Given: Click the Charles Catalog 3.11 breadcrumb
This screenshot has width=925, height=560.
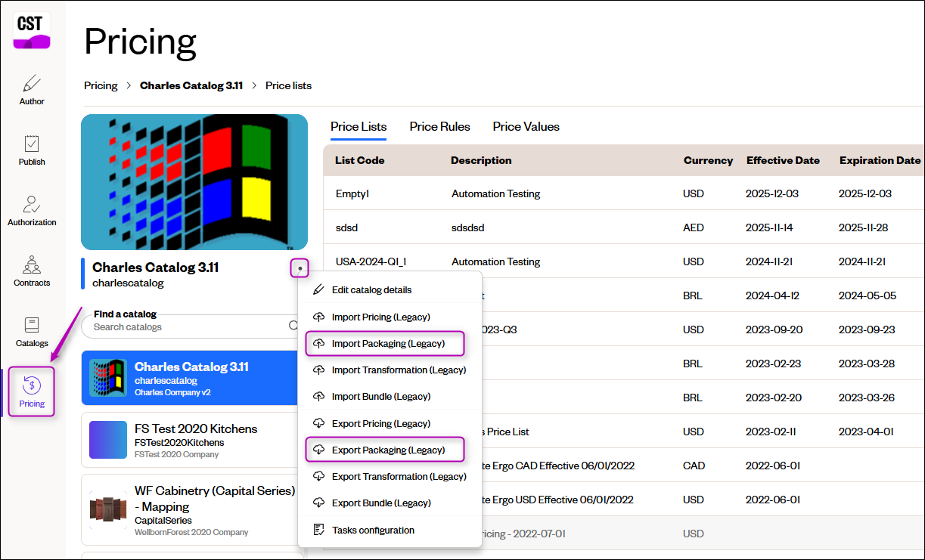Looking at the screenshot, I should [191, 85].
